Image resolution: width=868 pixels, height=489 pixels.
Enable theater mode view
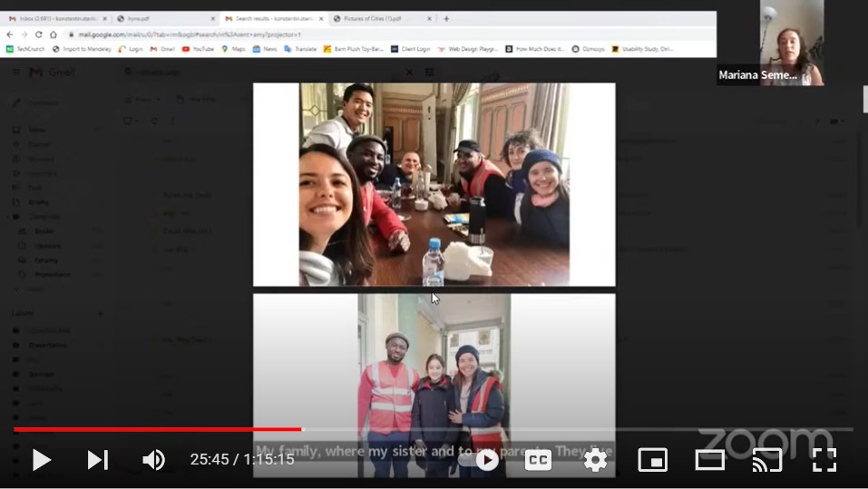pos(709,460)
